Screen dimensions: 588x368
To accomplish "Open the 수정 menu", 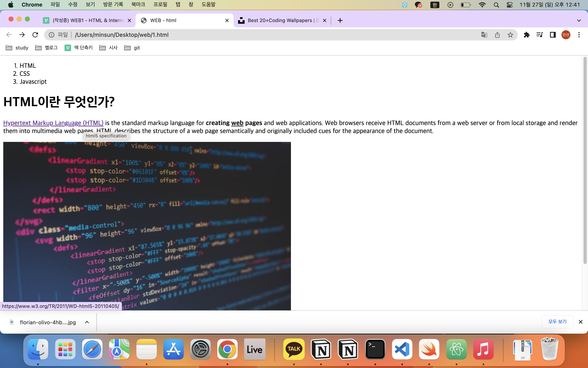I will pyautogui.click(x=73, y=5).
